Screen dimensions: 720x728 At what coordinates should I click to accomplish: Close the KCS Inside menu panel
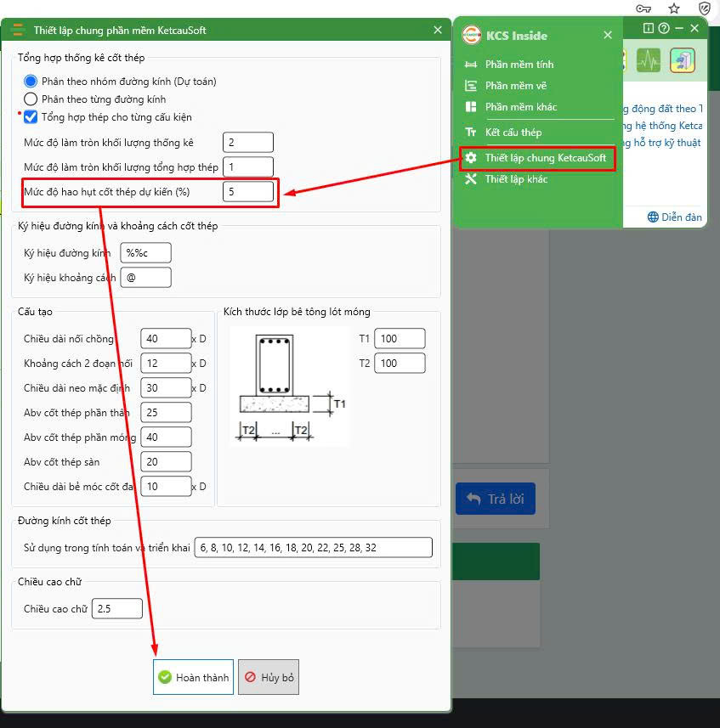pos(608,36)
